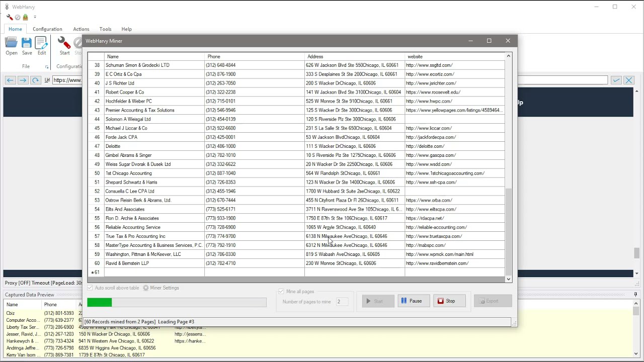
Task: Click phone cell (773) 933-1900
Action: [255, 218]
